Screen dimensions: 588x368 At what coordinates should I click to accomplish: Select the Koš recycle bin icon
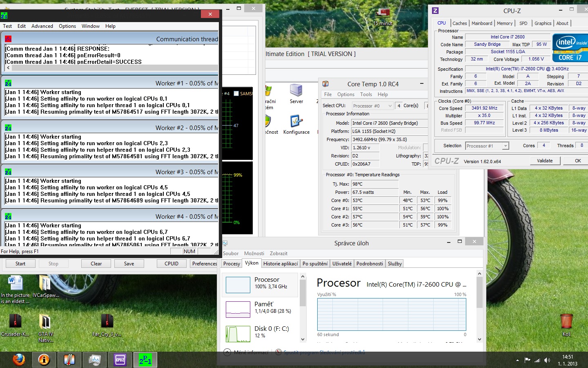566,325
